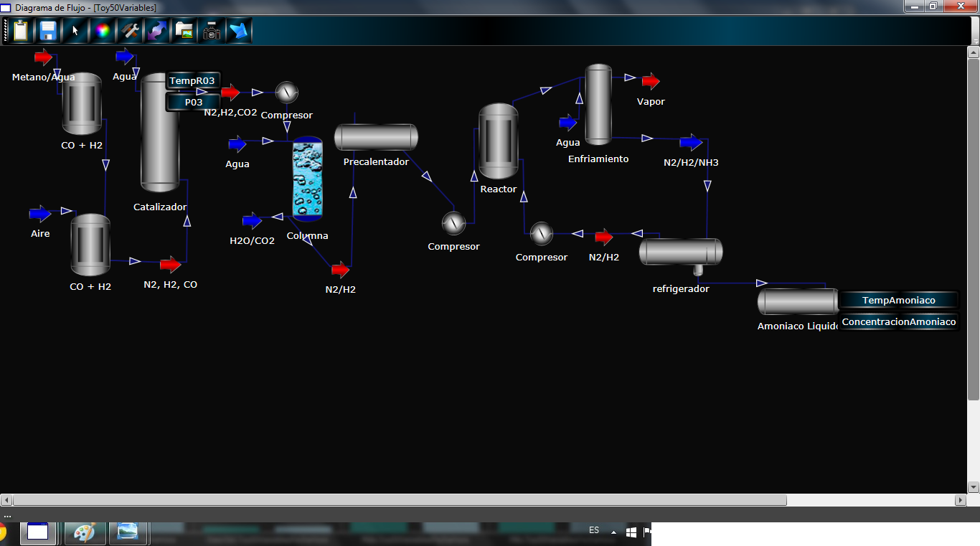Click the P03 variable tag
The image size is (980, 546).
click(193, 103)
